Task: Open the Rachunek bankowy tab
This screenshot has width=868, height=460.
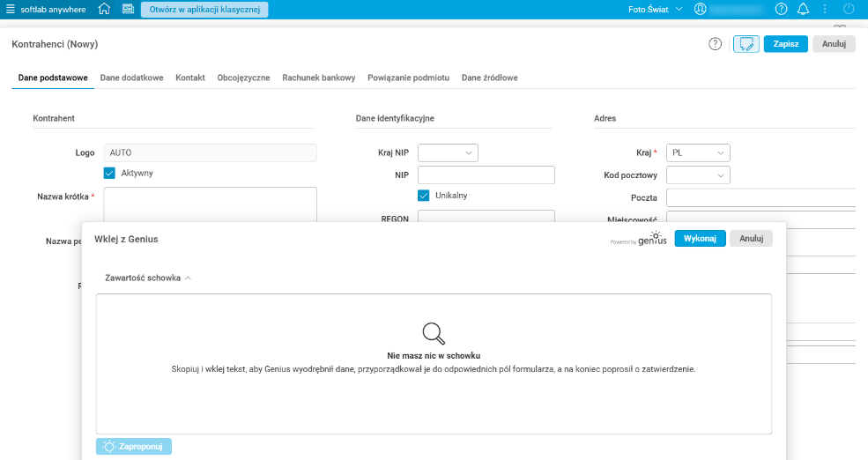Action: pos(319,78)
